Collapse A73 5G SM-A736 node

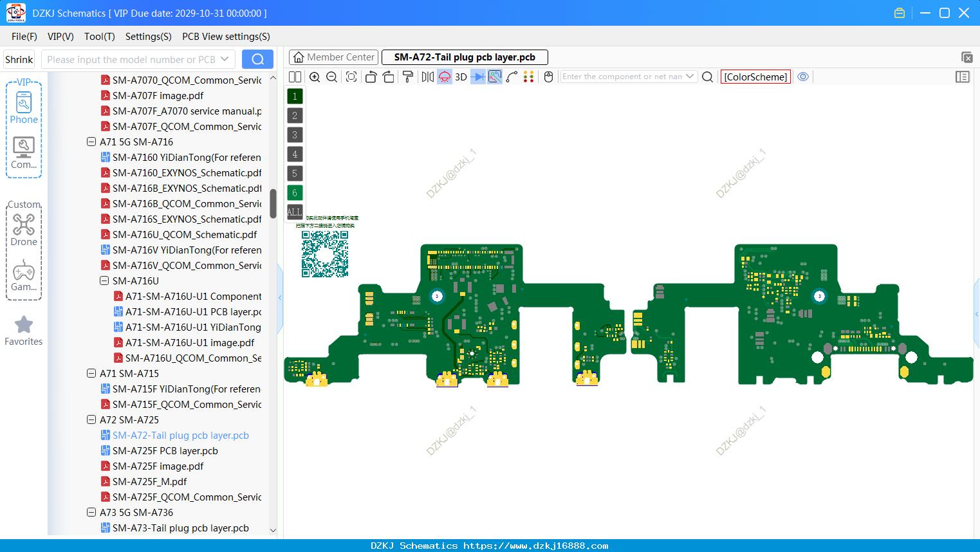pos(91,512)
